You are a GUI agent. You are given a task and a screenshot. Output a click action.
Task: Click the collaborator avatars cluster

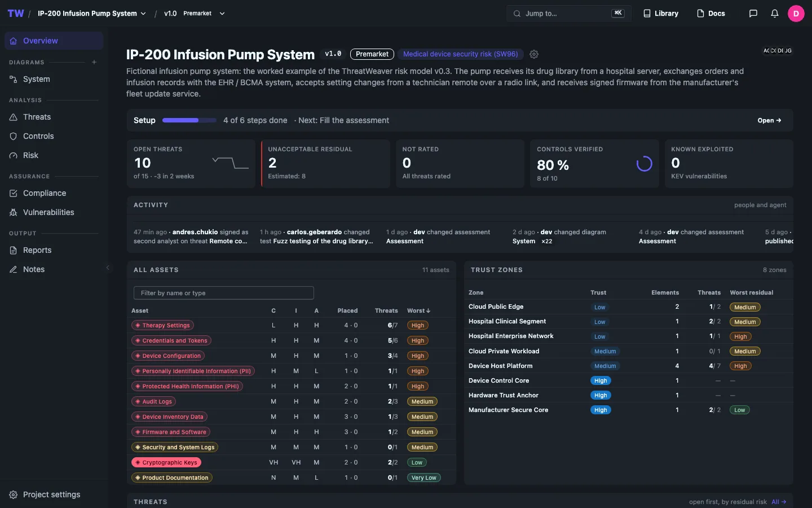pos(778,50)
